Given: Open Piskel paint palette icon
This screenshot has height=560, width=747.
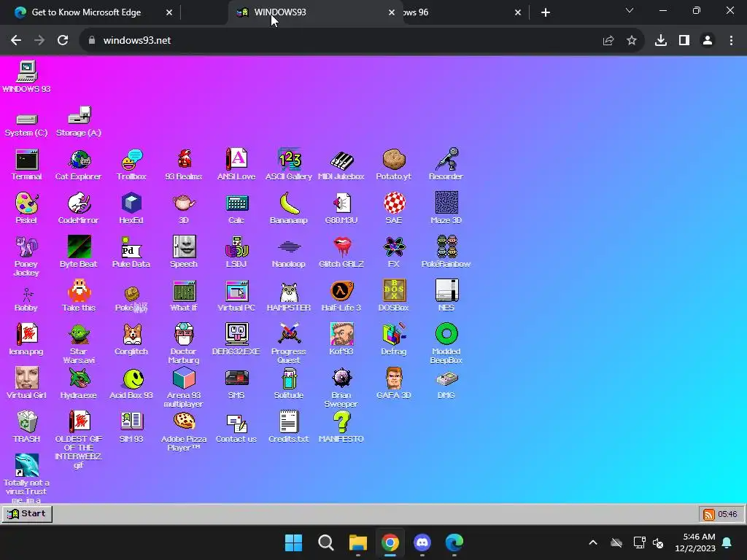Looking at the screenshot, I should tap(26, 209).
